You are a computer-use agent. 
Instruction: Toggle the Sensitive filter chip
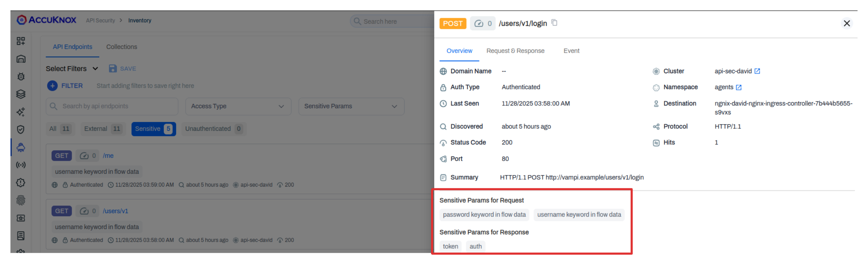[x=153, y=129]
